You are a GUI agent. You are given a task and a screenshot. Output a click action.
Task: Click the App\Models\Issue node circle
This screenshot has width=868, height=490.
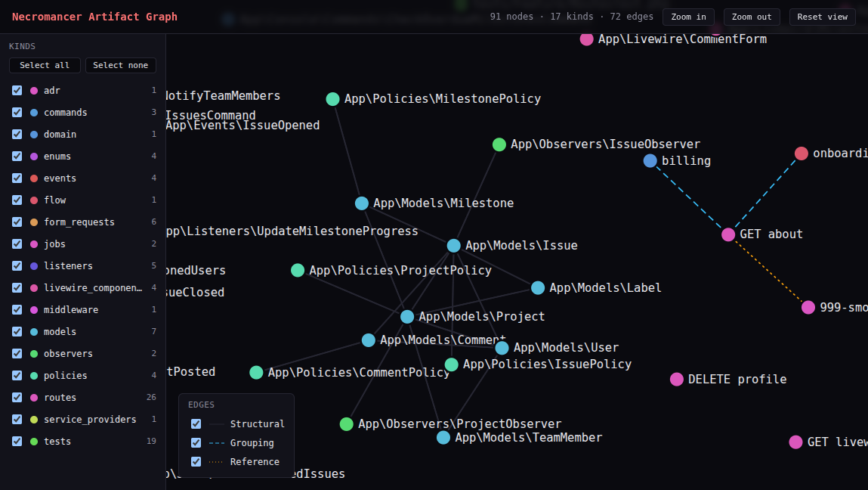click(453, 246)
